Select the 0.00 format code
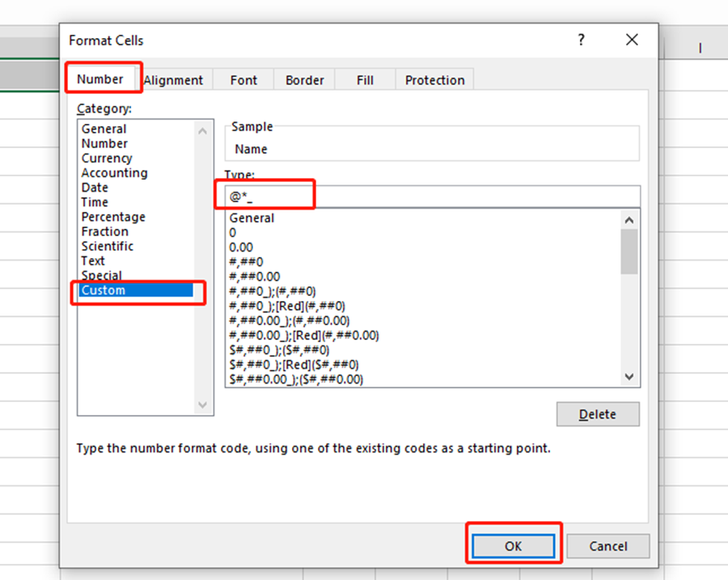This screenshot has height=580, width=728. 241,248
